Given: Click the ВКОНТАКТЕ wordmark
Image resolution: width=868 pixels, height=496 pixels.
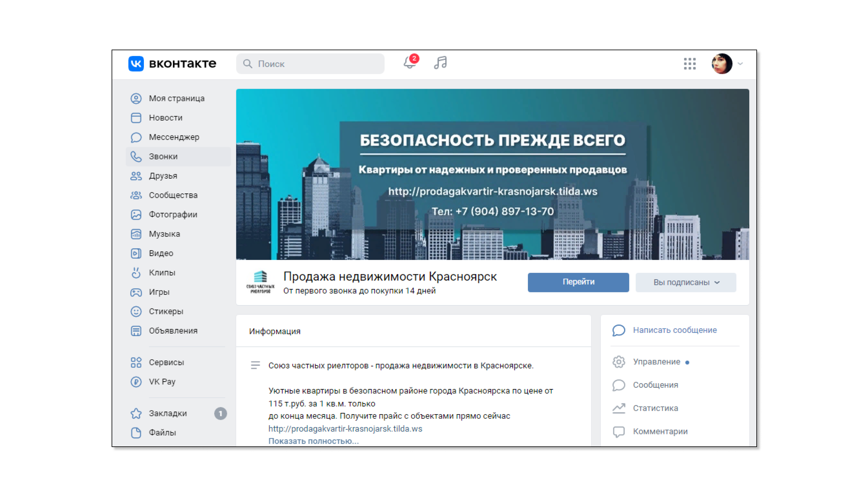Looking at the screenshot, I should point(183,64).
